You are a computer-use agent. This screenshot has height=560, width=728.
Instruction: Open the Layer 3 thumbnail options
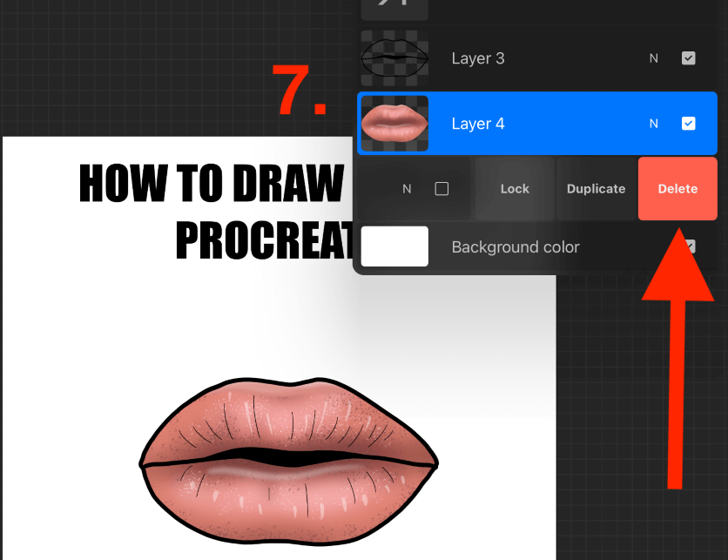pyautogui.click(x=394, y=58)
